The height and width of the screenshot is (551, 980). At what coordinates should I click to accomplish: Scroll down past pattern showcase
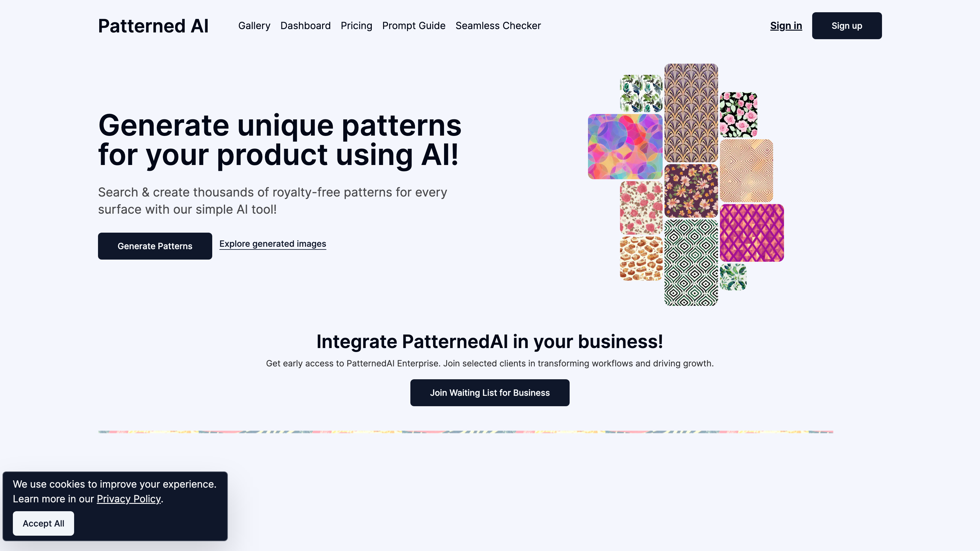coord(490,431)
